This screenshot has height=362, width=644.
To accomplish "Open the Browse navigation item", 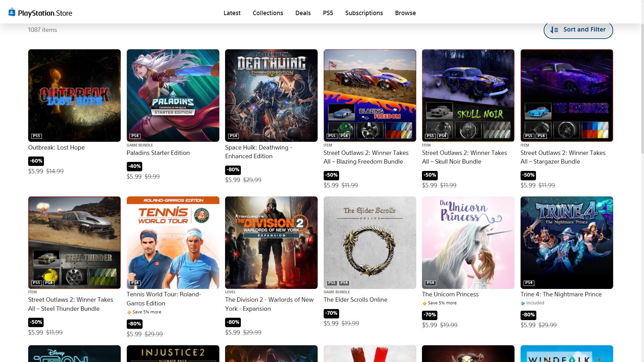I will (405, 13).
